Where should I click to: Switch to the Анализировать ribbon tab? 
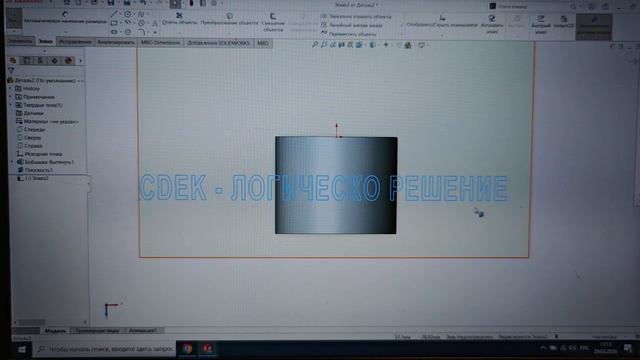click(116, 42)
